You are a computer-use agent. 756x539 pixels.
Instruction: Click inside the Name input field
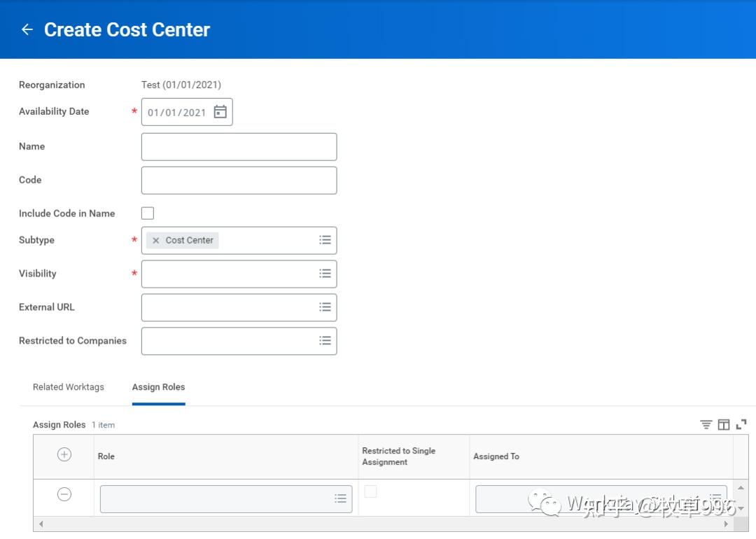tap(238, 146)
